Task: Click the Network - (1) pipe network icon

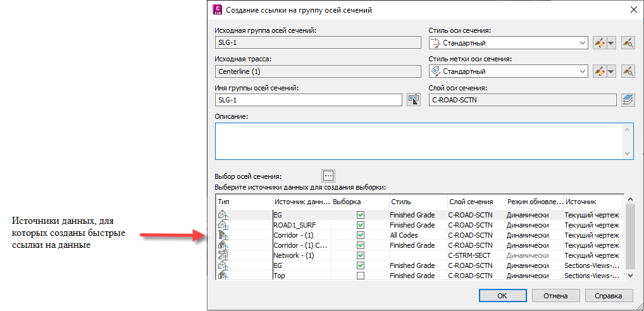Action: [x=222, y=255]
